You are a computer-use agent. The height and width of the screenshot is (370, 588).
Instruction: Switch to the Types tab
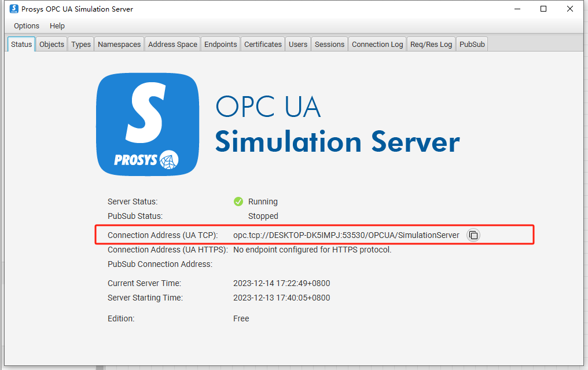coord(81,45)
